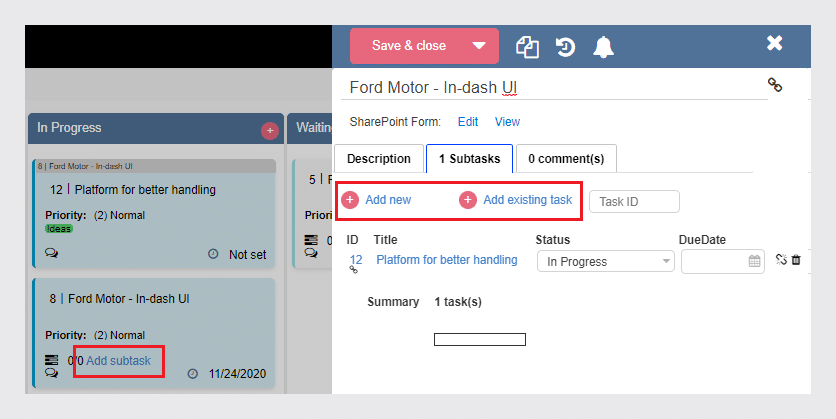
Task: Click the 11/24/2020 due date text
Action: (x=237, y=374)
